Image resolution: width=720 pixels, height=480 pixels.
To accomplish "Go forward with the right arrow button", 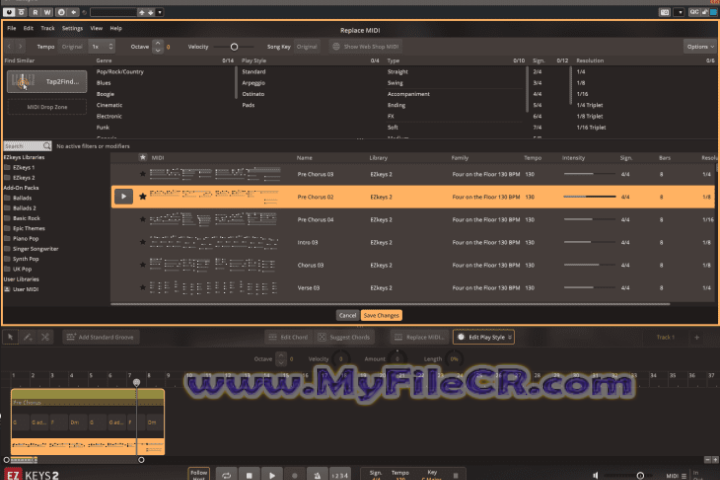I will pyautogui.click(x=20, y=46).
